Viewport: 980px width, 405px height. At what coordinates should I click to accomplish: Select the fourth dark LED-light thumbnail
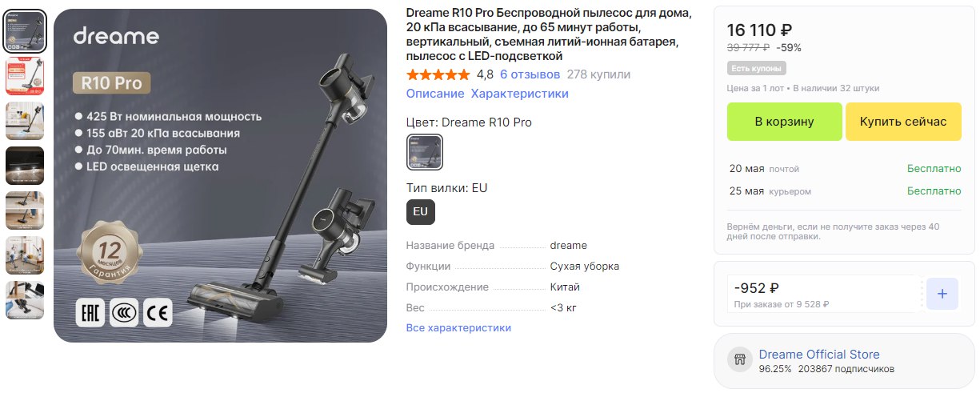point(26,166)
